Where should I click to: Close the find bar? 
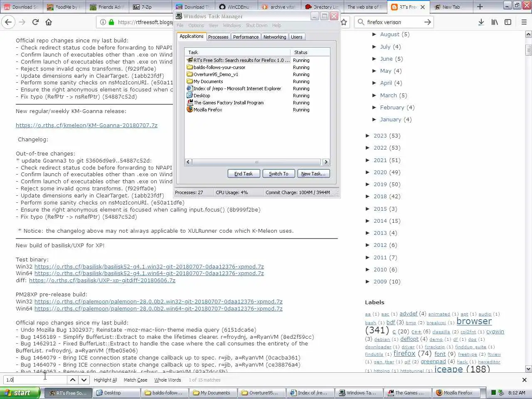(525, 380)
